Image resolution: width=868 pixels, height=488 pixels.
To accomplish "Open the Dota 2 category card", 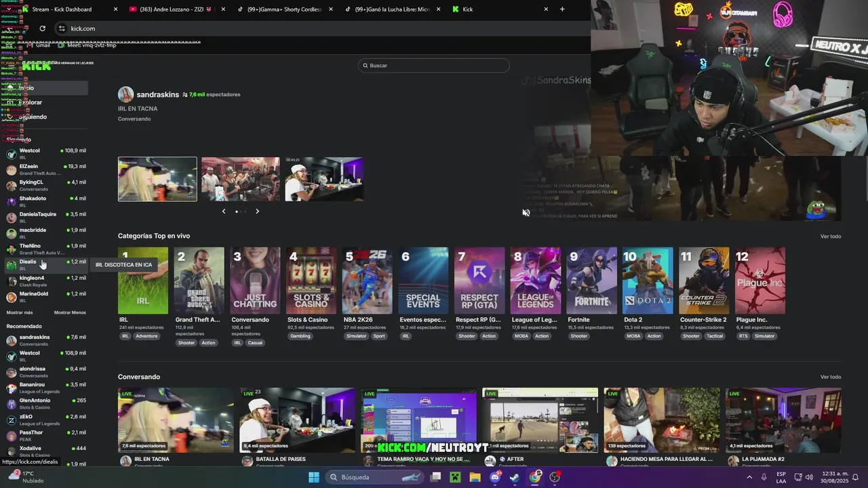I will point(648,281).
